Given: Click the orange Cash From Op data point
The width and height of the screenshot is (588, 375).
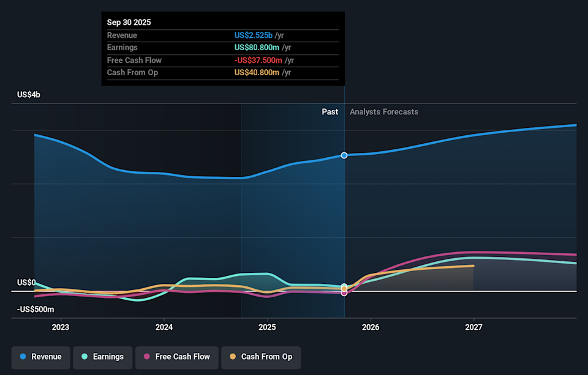Looking at the screenshot, I should [x=344, y=289].
